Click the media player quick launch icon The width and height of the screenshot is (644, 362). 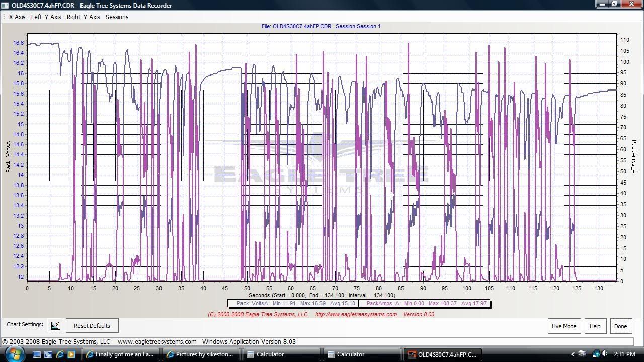tap(71, 354)
